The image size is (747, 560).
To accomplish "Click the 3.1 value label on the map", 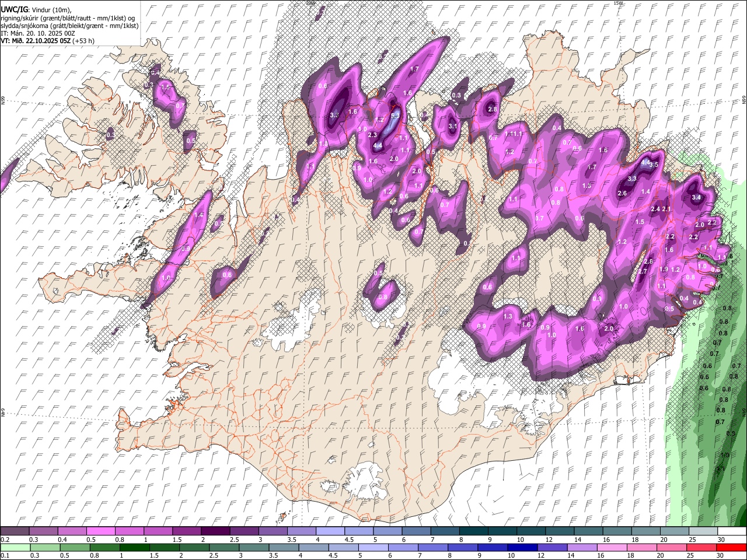I will [453, 126].
